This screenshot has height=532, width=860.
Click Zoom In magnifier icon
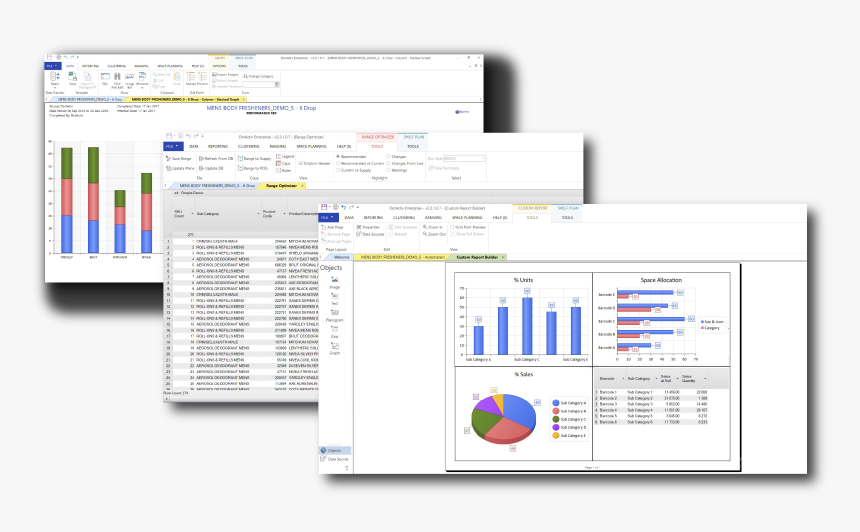coord(432,227)
